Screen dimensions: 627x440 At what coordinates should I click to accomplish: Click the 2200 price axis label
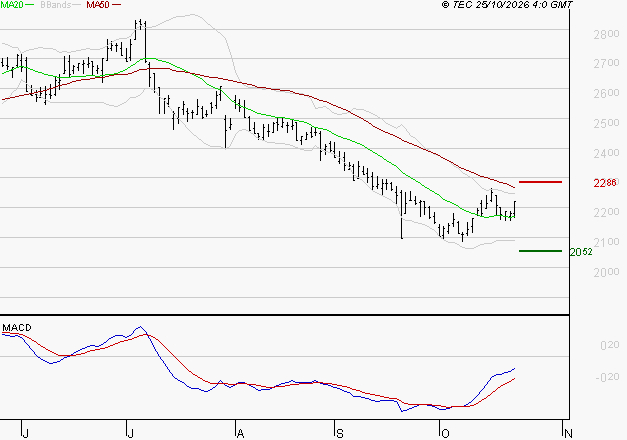click(606, 212)
